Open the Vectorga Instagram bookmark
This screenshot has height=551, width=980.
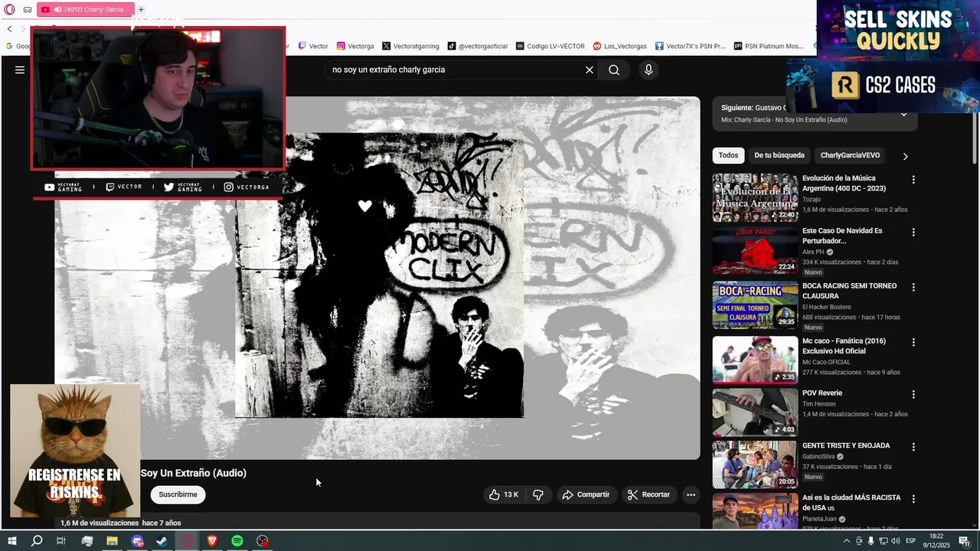point(355,46)
